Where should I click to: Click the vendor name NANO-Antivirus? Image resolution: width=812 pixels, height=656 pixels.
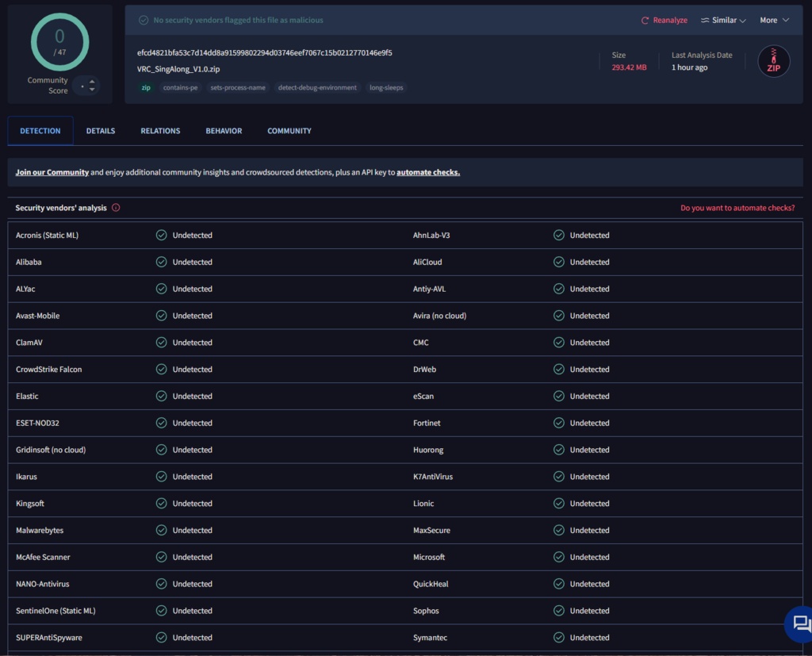[x=43, y=584]
